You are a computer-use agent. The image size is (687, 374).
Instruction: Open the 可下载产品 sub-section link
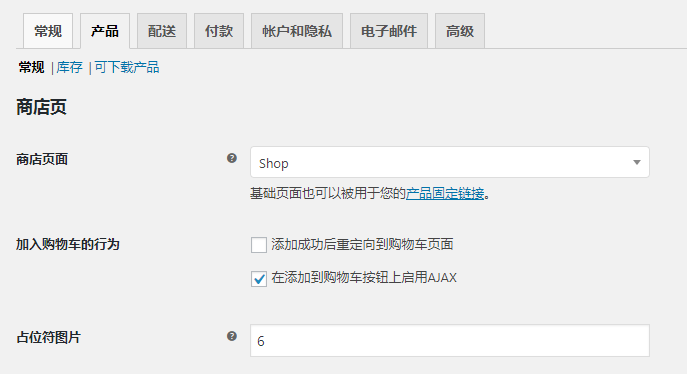pos(127,67)
